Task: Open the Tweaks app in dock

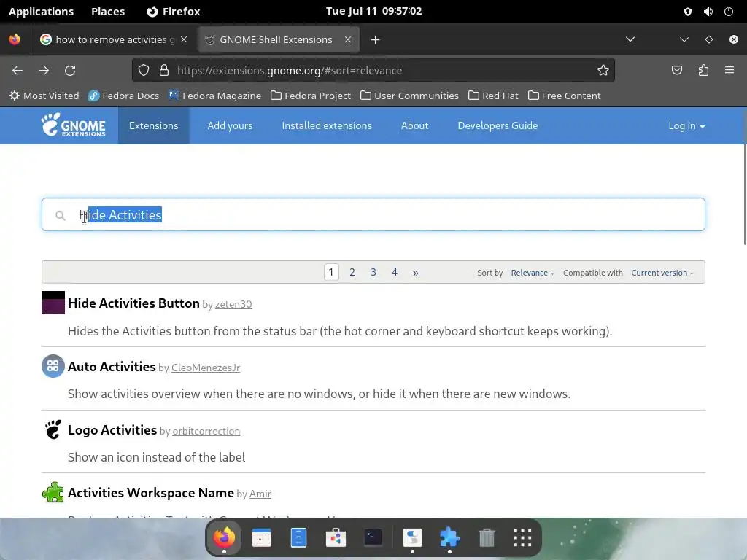Action: [x=412, y=537]
